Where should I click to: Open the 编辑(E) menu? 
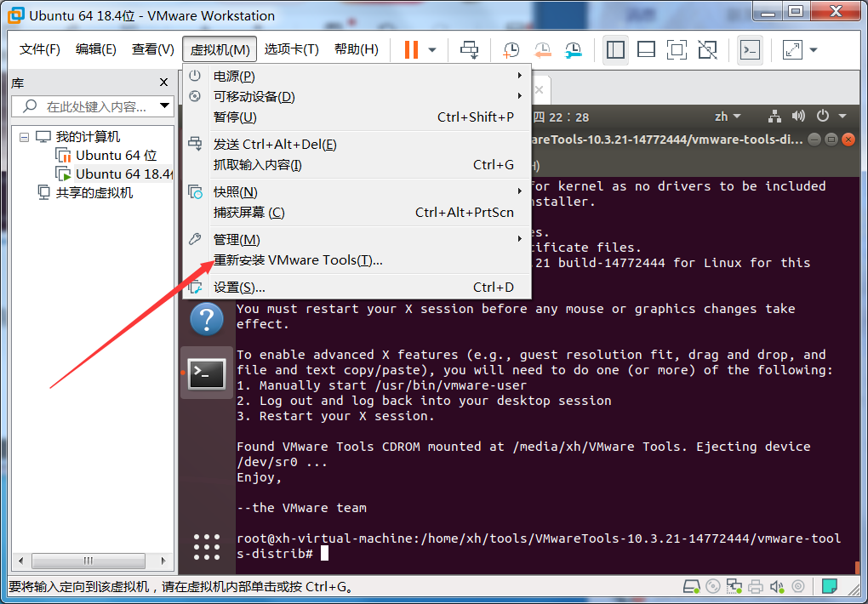tap(96, 49)
